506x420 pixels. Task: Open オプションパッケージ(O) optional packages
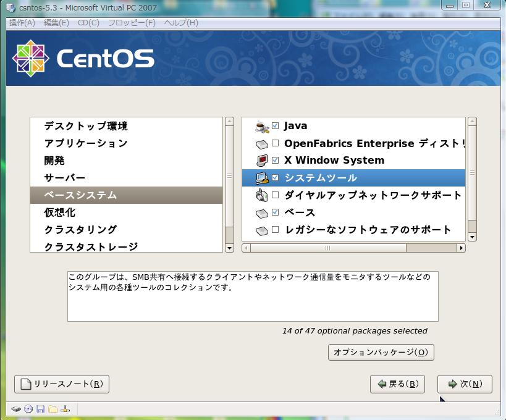click(381, 352)
